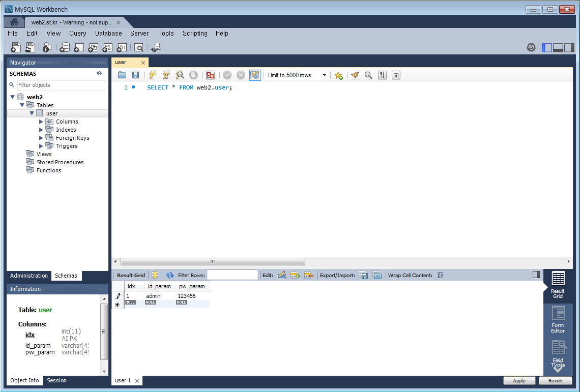
Task: Collapse the web2 schema node
Action: pyautogui.click(x=13, y=97)
